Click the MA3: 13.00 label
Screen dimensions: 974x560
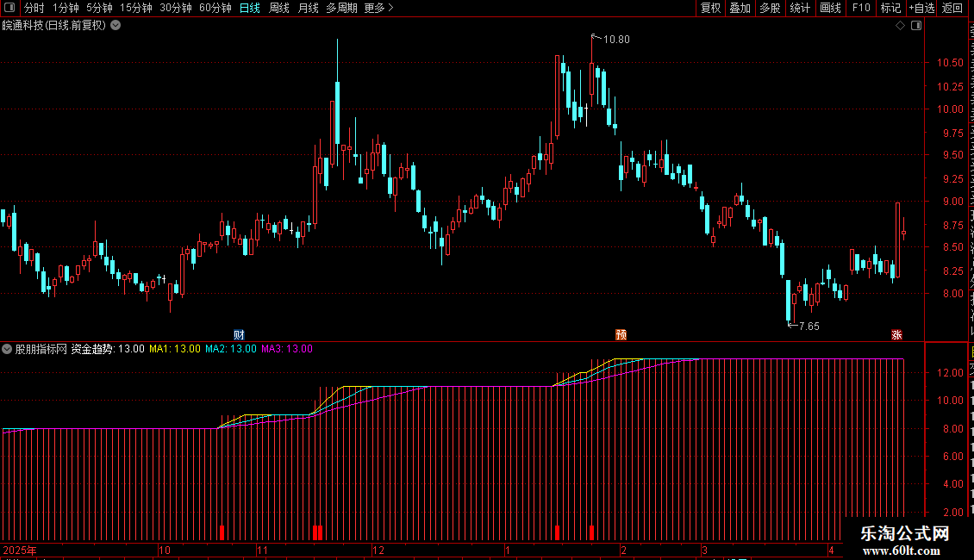coord(287,349)
